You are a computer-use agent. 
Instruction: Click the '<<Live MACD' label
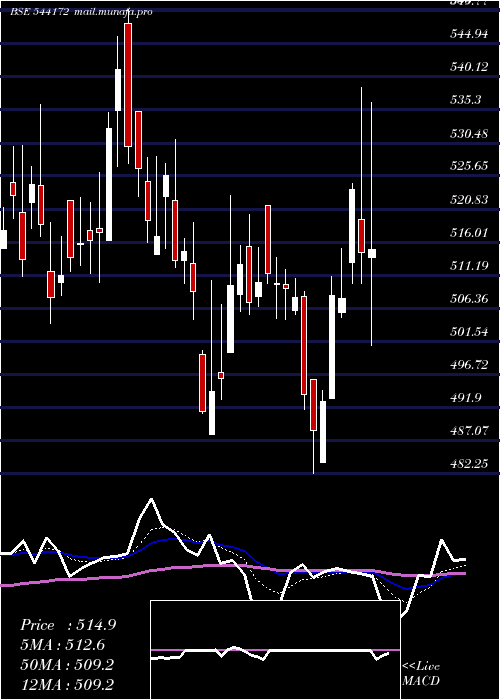pyautogui.click(x=421, y=674)
